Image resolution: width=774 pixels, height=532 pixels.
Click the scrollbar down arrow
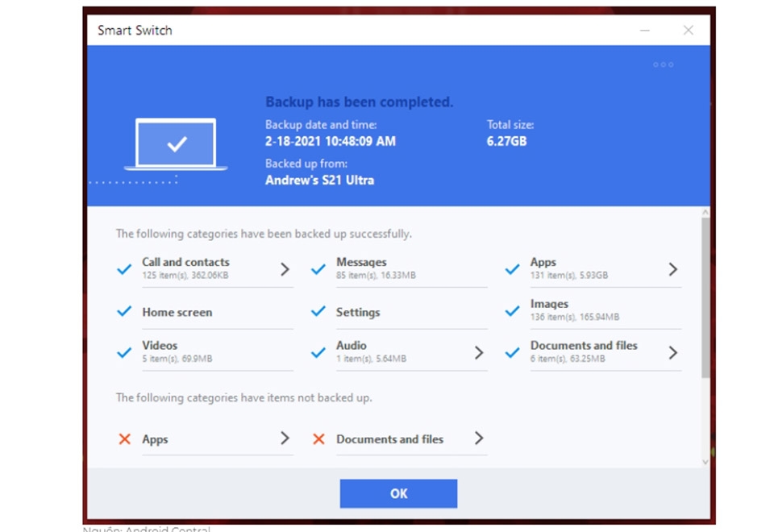click(x=705, y=462)
